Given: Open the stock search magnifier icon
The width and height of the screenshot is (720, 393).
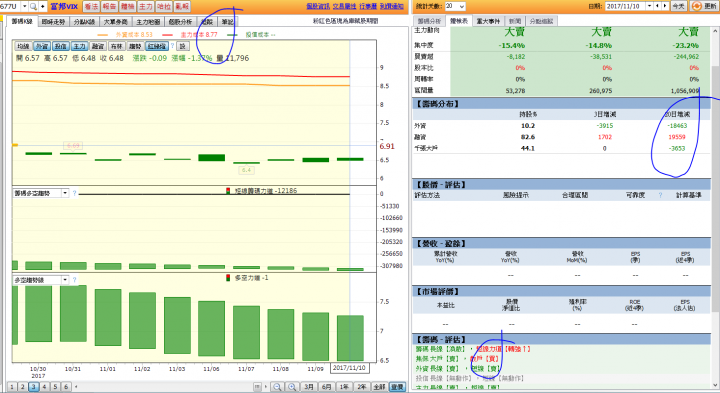Looking at the screenshot, I should (34, 6).
